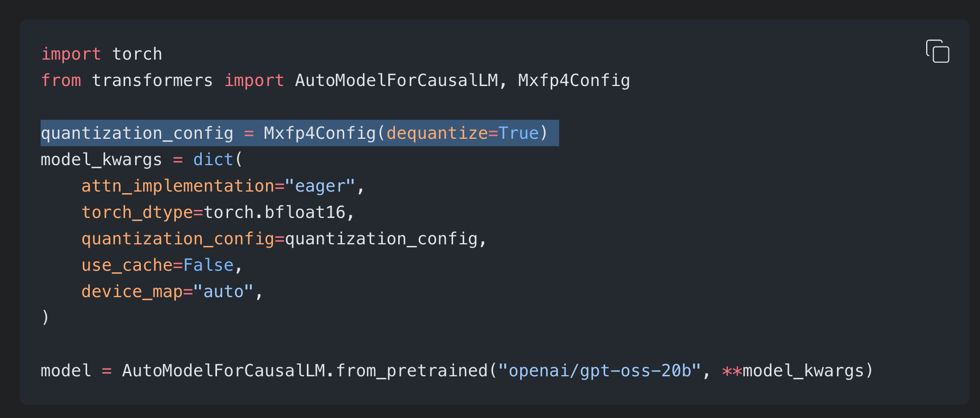
Task: Click torch.bfloat16 value
Action: coord(275,212)
